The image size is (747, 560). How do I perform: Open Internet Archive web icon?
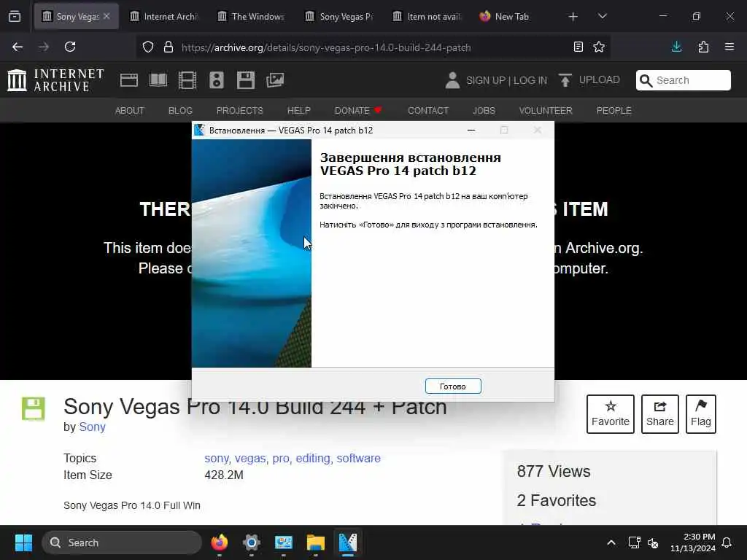pyautogui.click(x=128, y=80)
